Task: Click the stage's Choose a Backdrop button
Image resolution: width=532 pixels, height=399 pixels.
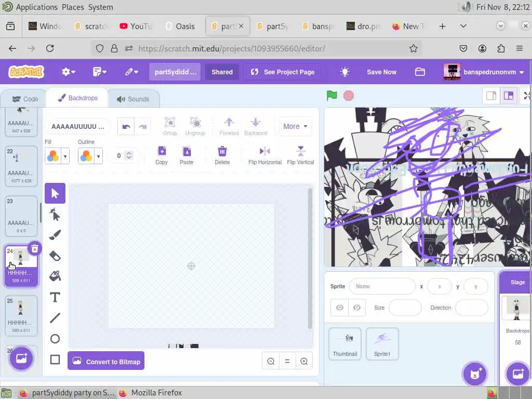Action: point(517,374)
